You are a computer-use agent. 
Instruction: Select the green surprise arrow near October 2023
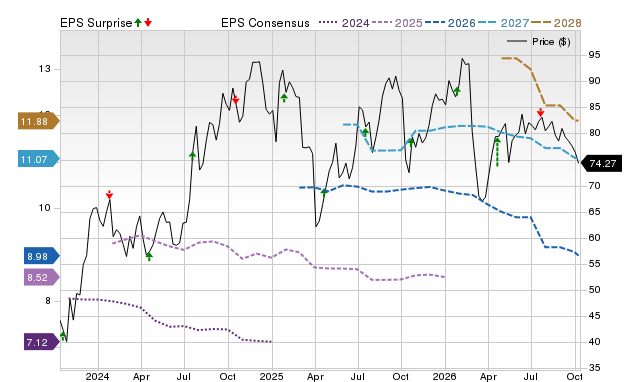click(x=63, y=336)
